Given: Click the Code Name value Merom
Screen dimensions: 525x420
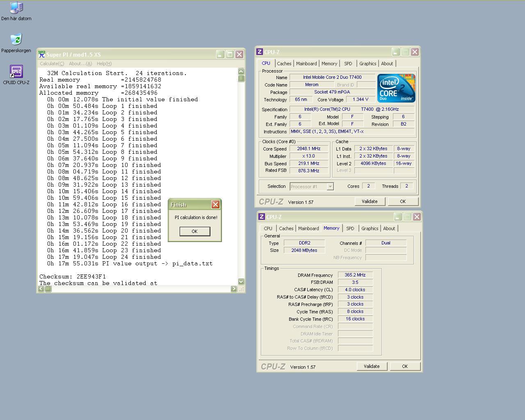Looking at the screenshot, I should (x=312, y=84).
